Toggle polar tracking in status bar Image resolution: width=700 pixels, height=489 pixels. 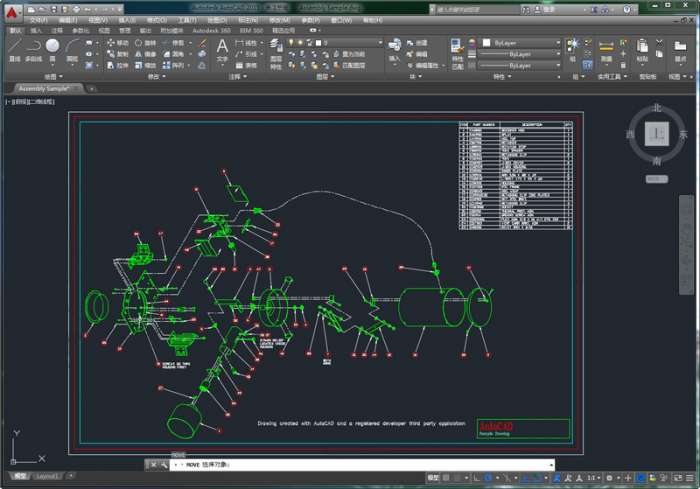pyautogui.click(x=488, y=478)
